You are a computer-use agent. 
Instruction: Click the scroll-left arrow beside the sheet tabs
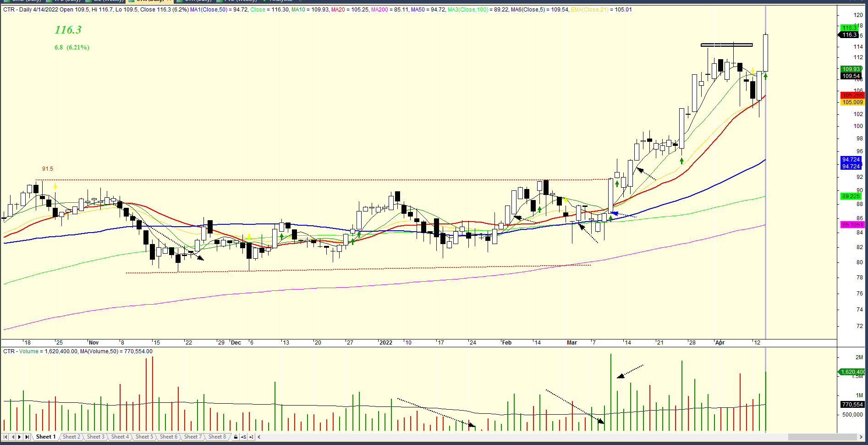(x=259, y=437)
